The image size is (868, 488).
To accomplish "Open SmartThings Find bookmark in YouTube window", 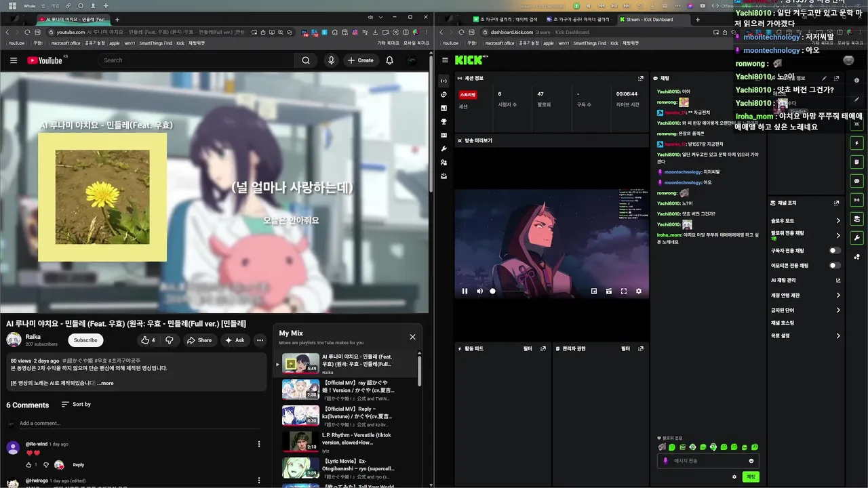I will tap(156, 43).
